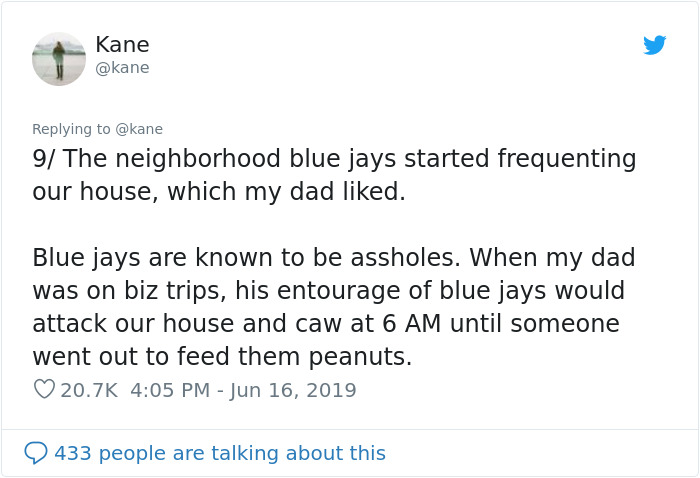Like the tweet with the heart icon

coord(44,390)
